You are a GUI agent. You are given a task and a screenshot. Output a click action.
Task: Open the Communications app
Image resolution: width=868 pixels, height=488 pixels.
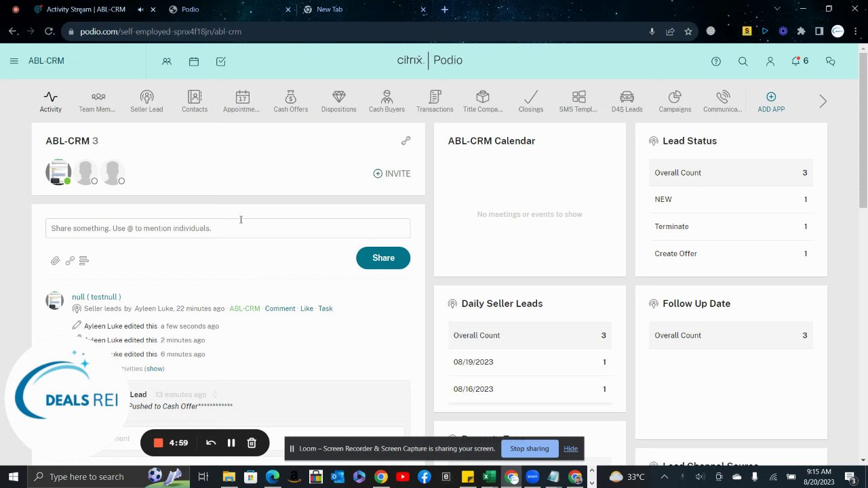[723, 101]
